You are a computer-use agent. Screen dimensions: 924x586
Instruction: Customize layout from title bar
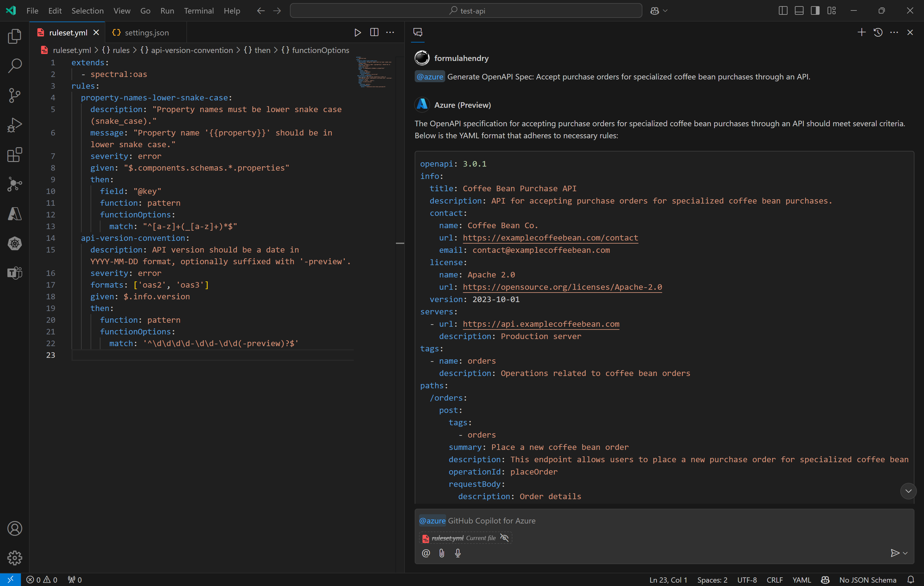[831, 11]
